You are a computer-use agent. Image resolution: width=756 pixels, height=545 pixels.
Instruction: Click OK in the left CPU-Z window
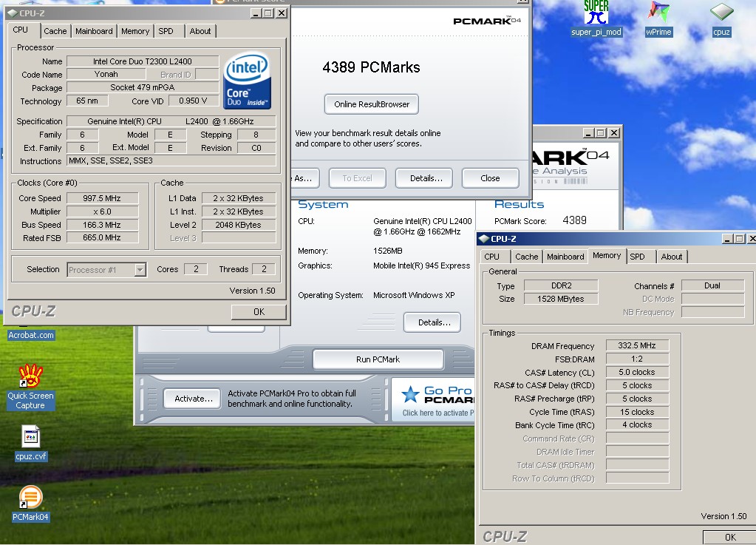259,312
